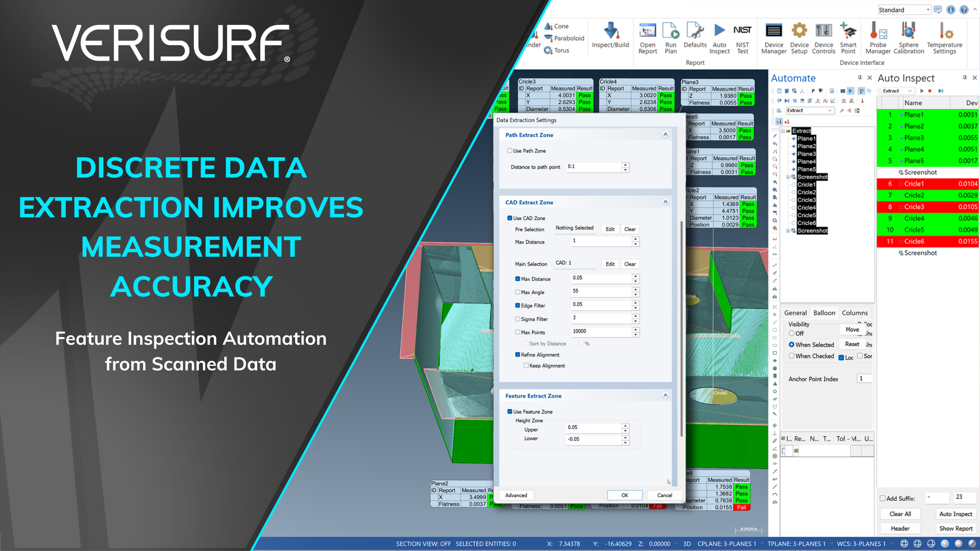Screen dimensions: 980x551
Task: Click the Show Report button
Action: tap(955, 528)
